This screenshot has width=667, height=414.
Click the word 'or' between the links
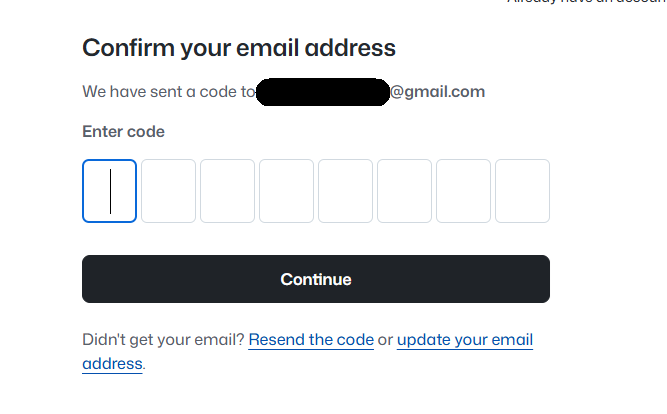click(x=385, y=340)
